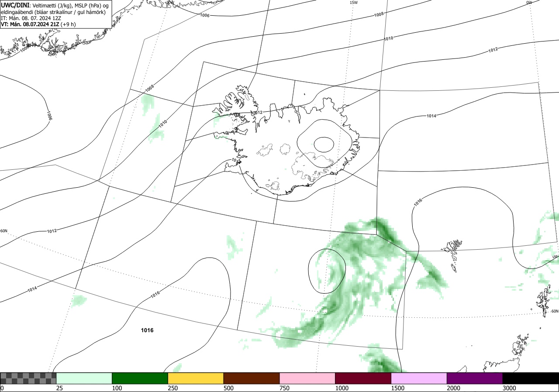Click the '0W' longitude label
Viewport: 559px width, 392px height.
tap(529, 3)
